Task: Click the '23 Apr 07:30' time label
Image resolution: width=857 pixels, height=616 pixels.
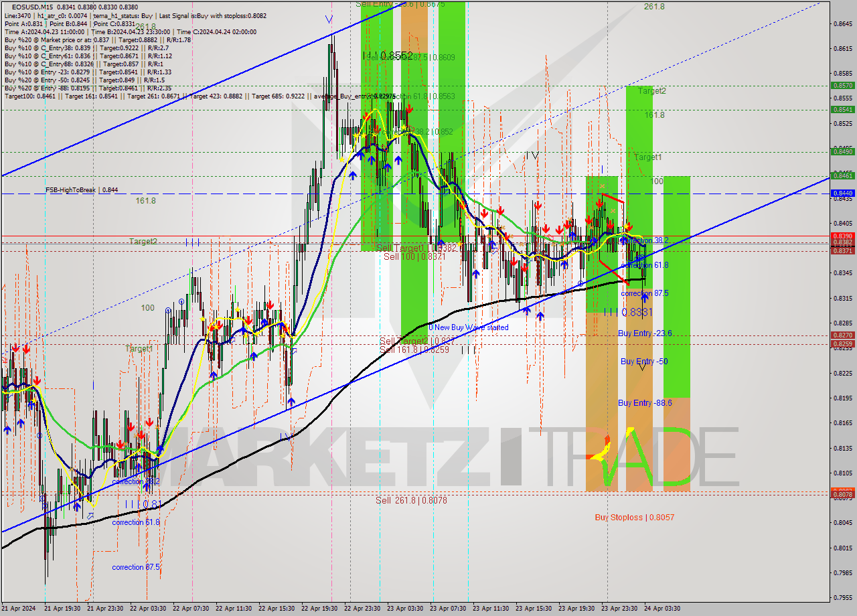Action: 447,609
